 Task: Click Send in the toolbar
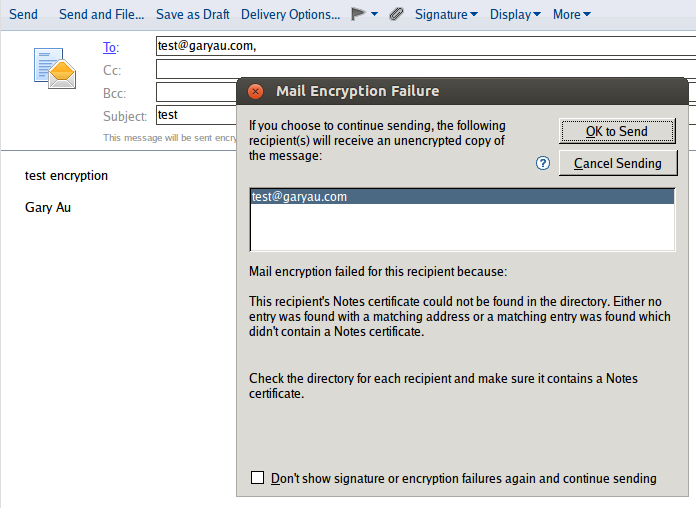[24, 14]
